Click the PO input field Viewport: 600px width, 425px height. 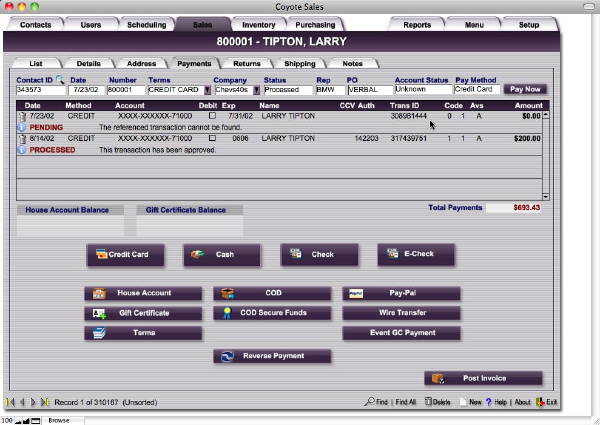pyautogui.click(x=362, y=90)
